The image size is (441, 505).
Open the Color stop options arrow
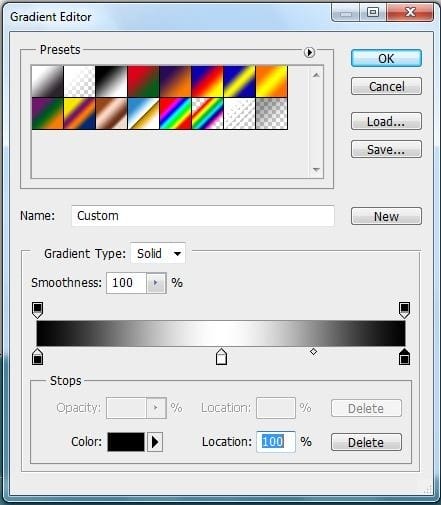tap(155, 442)
